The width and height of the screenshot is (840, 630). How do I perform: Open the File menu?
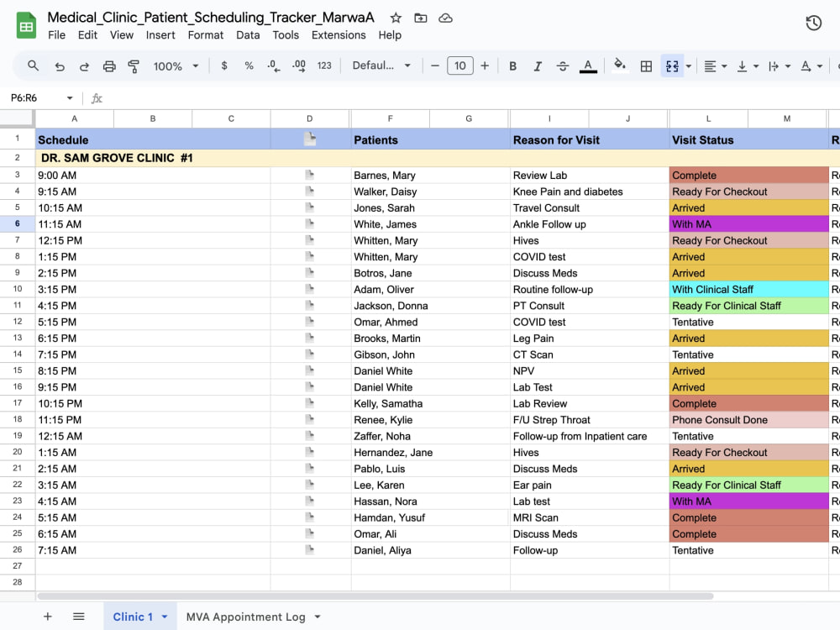[x=57, y=35]
